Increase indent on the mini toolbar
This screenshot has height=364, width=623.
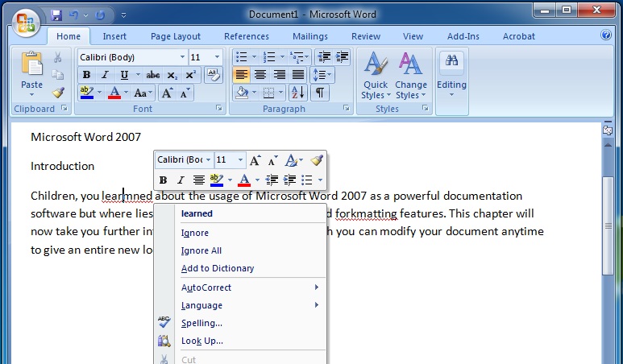289,180
